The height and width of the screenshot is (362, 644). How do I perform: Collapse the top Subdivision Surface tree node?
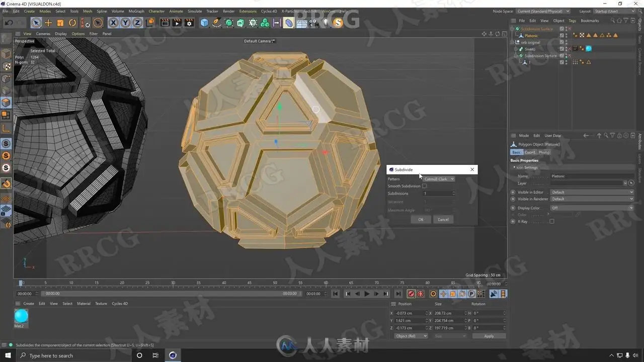(512, 29)
